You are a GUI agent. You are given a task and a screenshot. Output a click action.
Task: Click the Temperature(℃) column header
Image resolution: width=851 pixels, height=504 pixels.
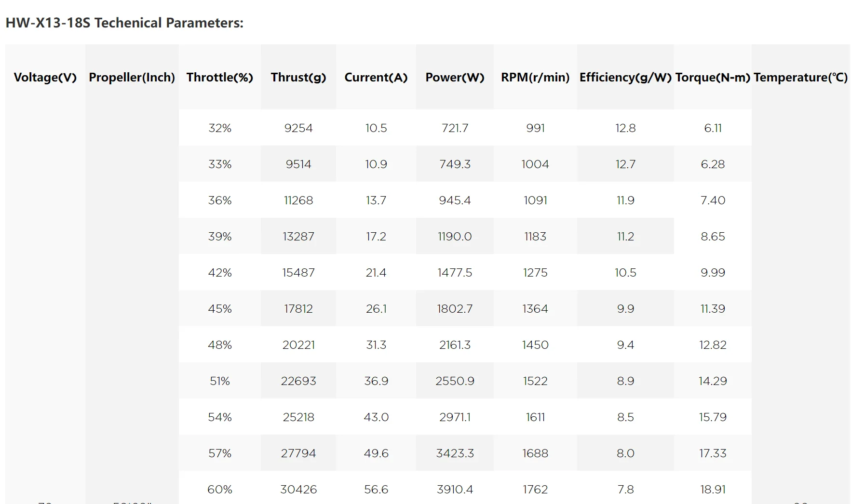(x=800, y=77)
